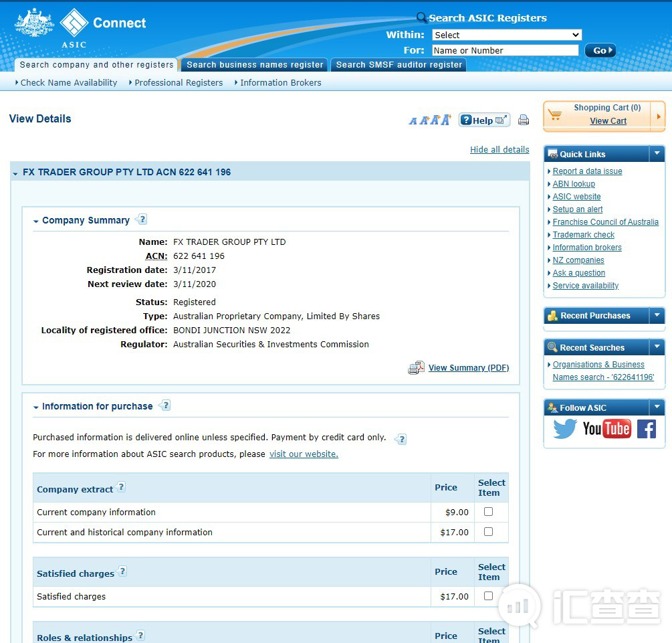Image resolution: width=672 pixels, height=643 pixels.
Task: Open ASIC's Facebook page
Action: point(647,428)
